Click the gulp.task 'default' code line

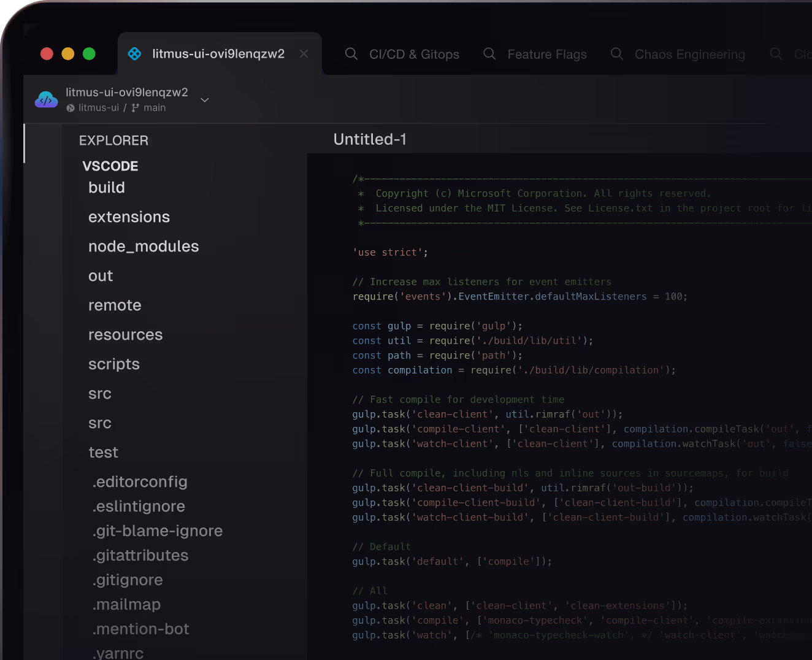pyautogui.click(x=452, y=562)
